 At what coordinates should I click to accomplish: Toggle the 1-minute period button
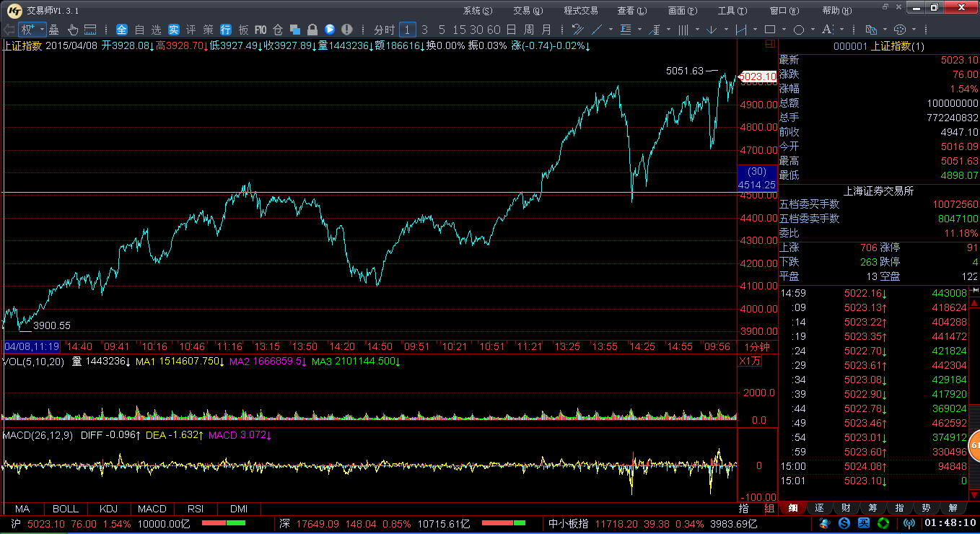[x=407, y=30]
